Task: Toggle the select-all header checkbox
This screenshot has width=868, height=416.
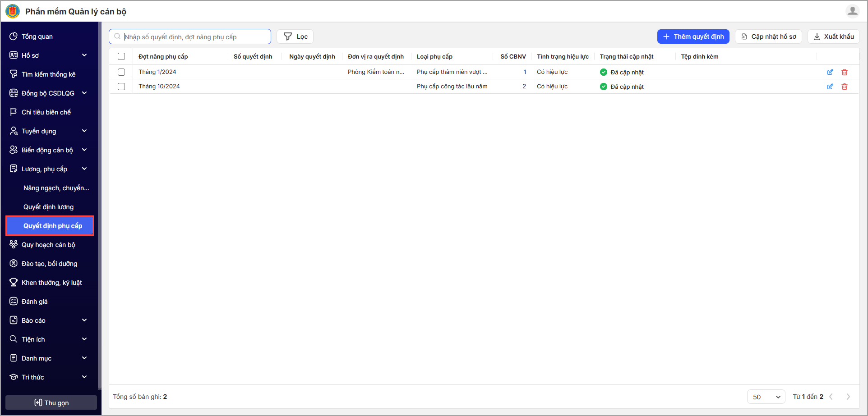Action: (121, 56)
